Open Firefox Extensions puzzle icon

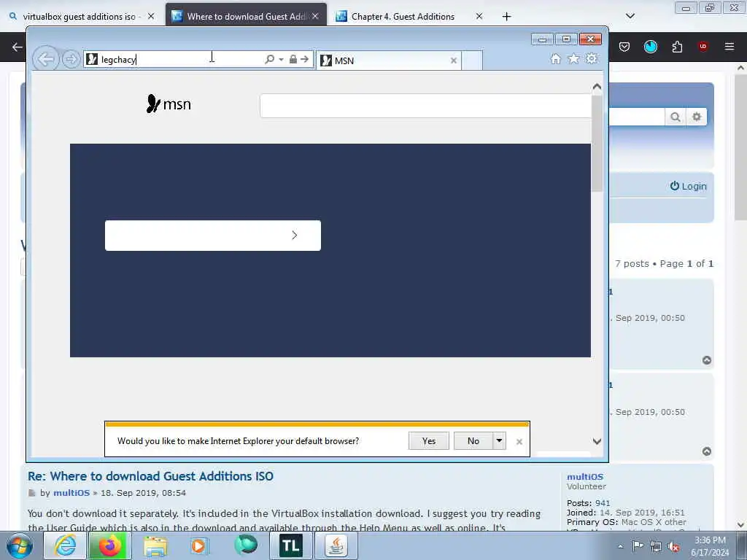tap(677, 46)
